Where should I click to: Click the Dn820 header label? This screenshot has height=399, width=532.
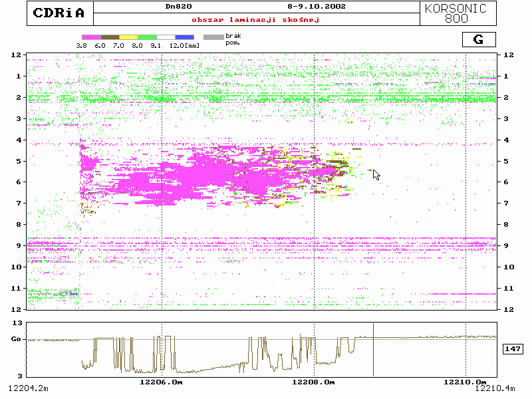point(178,7)
